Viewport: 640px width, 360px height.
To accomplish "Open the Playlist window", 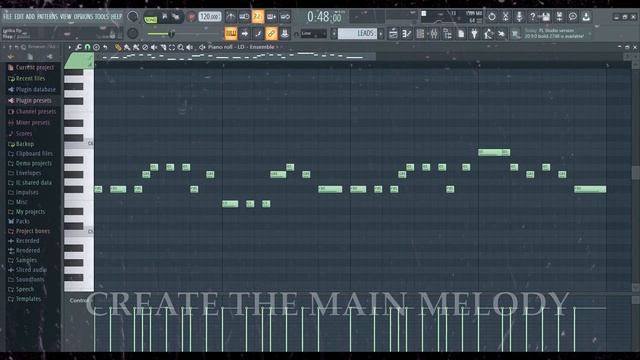I will (393, 33).
